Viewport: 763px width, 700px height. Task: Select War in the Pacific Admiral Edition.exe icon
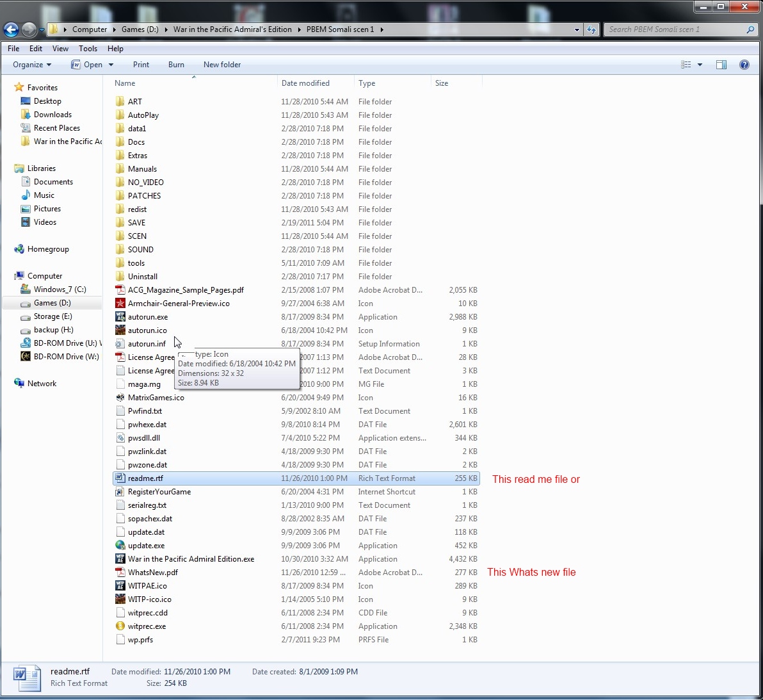[x=120, y=559]
